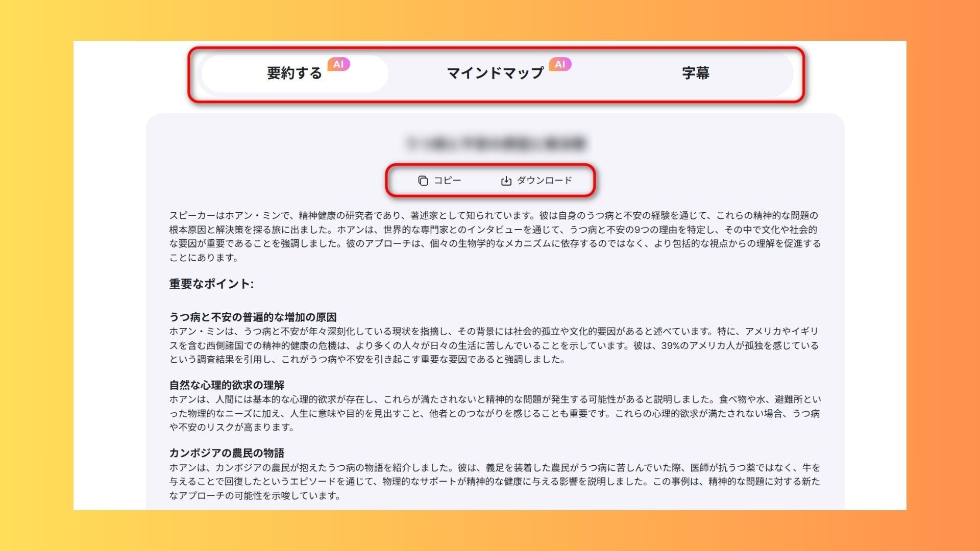Click heading うつ病と不安の普遍的な増加の原因
Image resolution: width=980 pixels, height=551 pixels.
(x=253, y=317)
